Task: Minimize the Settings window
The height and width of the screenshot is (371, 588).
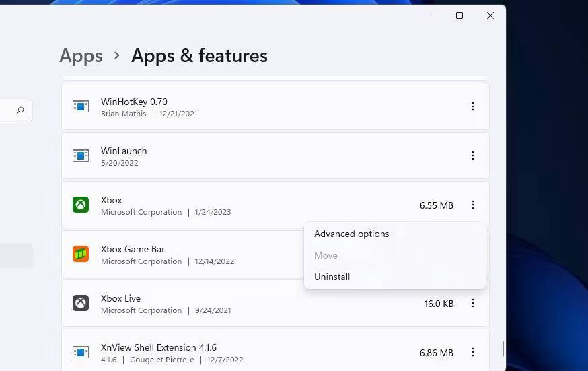Action: point(429,15)
